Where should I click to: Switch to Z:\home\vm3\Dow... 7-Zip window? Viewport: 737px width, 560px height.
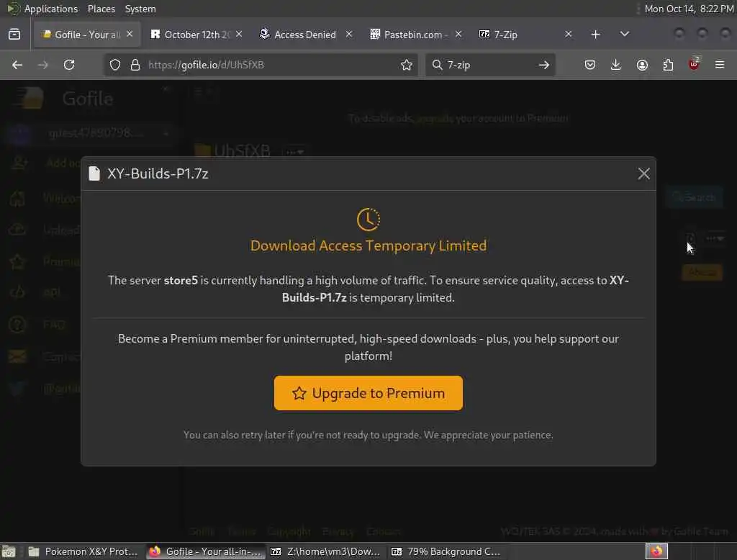pos(326,551)
